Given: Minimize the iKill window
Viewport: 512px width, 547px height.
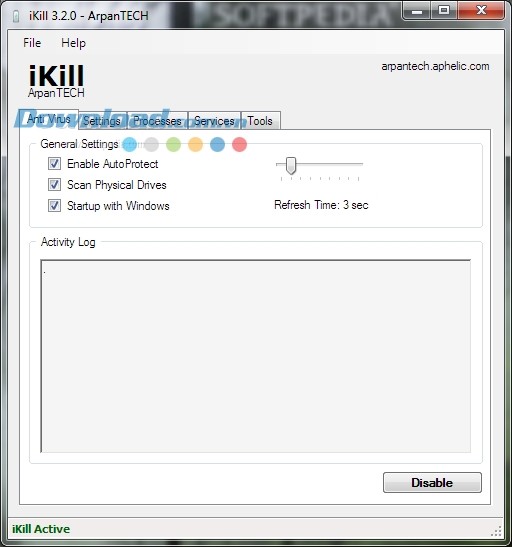Looking at the screenshot, I should [x=416, y=11].
